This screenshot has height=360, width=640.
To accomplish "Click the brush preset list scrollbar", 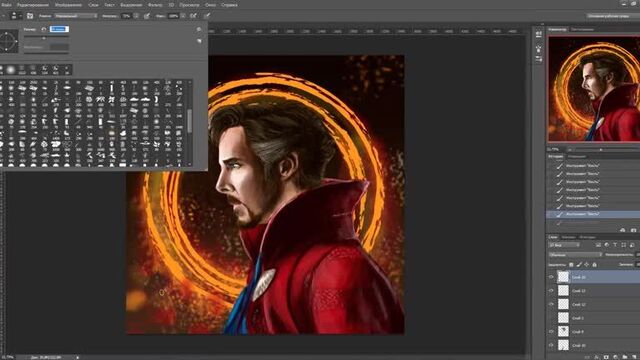I will tap(189, 122).
